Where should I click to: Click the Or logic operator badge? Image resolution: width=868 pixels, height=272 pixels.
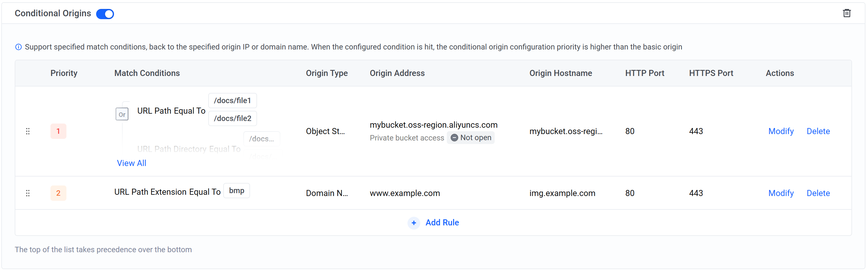click(122, 115)
